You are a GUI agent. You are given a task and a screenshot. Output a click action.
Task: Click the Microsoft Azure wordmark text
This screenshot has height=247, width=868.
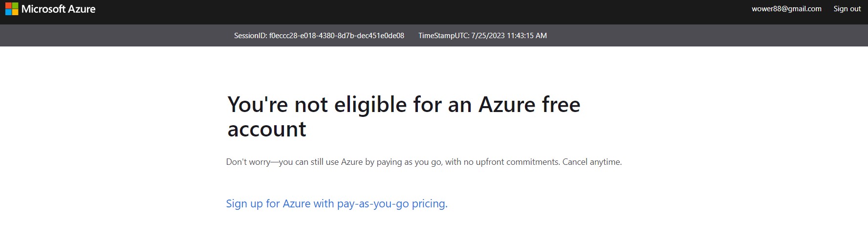point(59,9)
